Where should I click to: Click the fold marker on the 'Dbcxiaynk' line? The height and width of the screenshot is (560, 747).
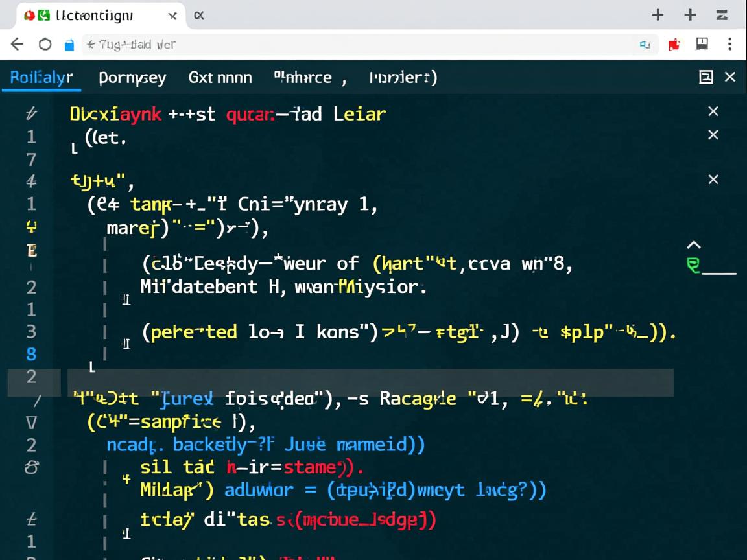[x=30, y=114]
